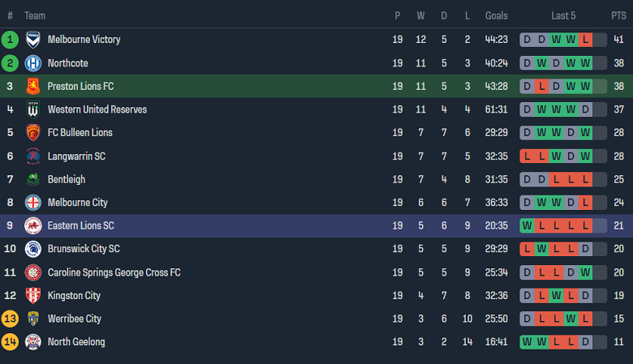Click Melbourne Victory's most recent loss badge
This screenshot has height=364, width=633.
point(586,39)
